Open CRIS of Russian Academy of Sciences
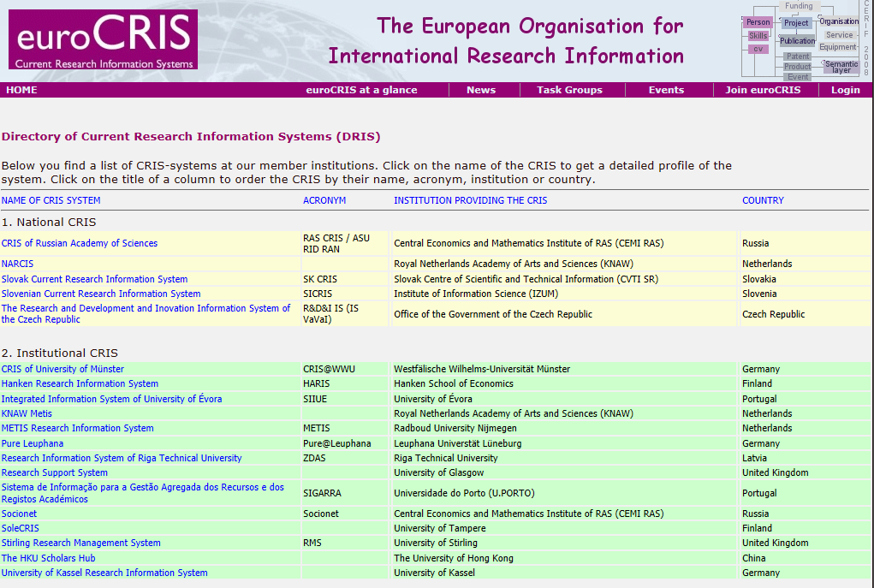874x588 pixels. click(79, 243)
